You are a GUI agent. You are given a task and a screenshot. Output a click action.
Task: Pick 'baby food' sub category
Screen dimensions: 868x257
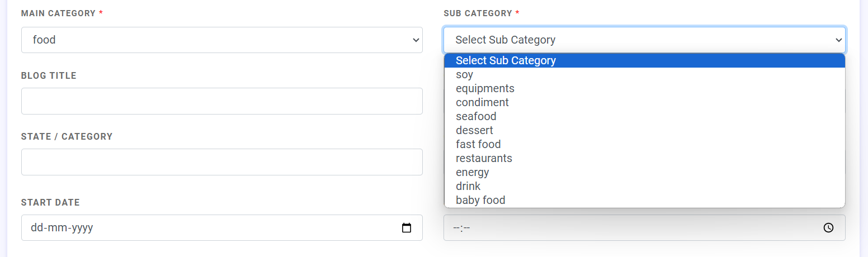(480, 200)
